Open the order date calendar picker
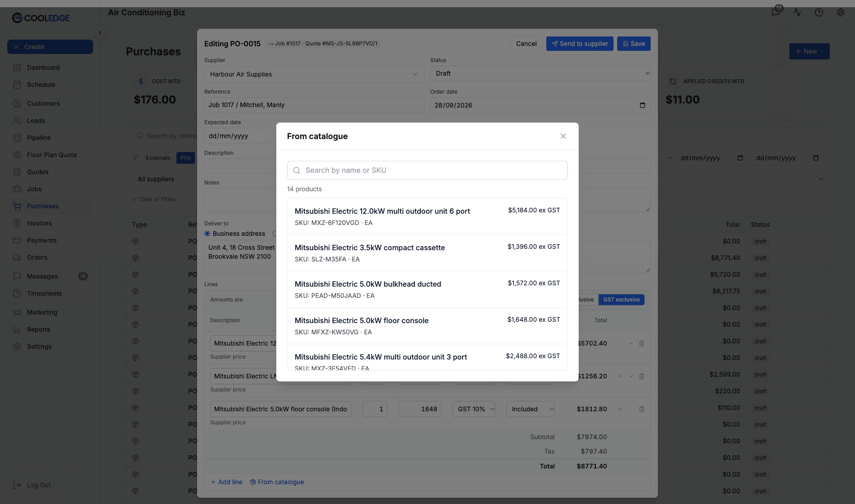Viewport: 855px width, 504px height. pyautogui.click(x=643, y=105)
